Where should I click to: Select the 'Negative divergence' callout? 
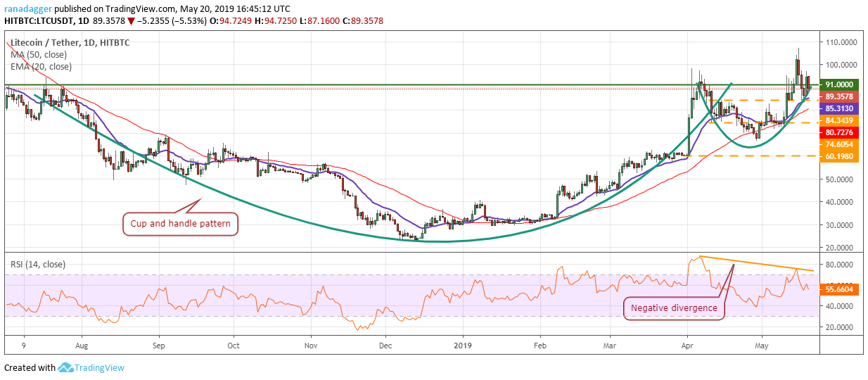(675, 308)
